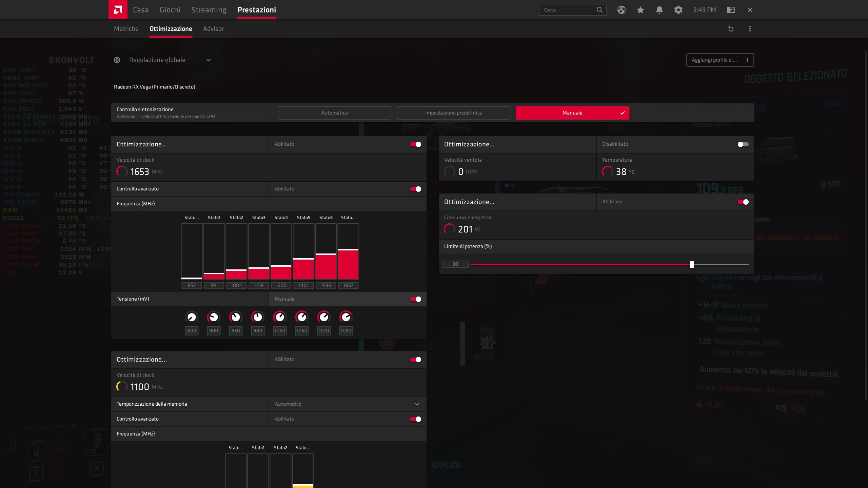
Task: Click plus icon on Aggiungi profilo button
Action: (747, 60)
